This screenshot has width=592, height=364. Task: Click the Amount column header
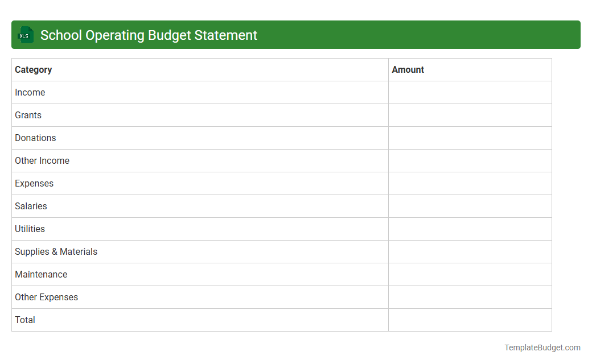[x=408, y=69]
